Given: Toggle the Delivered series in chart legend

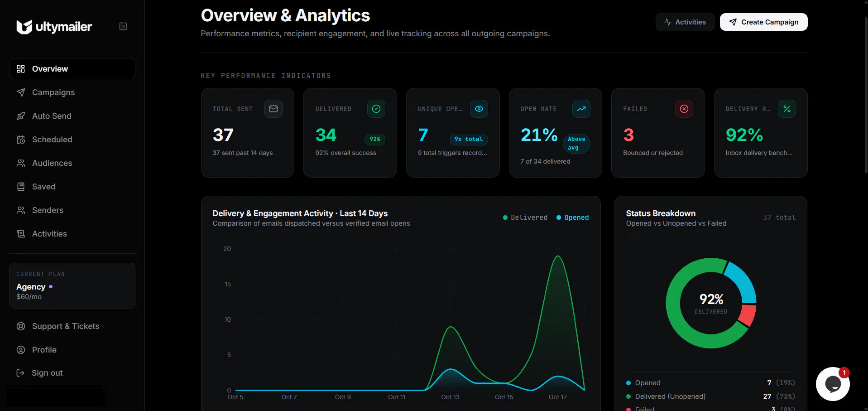Looking at the screenshot, I should pyautogui.click(x=525, y=218).
